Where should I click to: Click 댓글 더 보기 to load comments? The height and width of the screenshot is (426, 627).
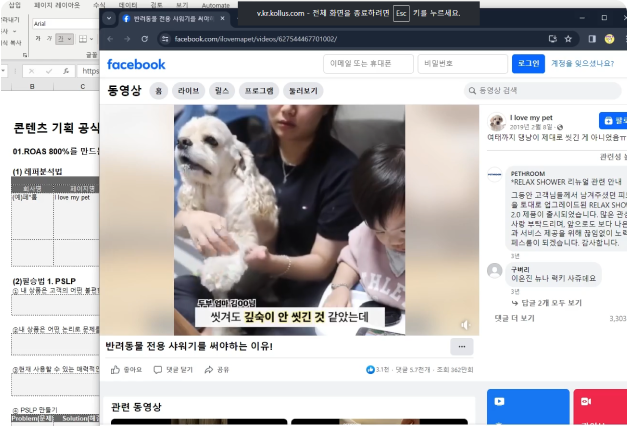coord(514,318)
